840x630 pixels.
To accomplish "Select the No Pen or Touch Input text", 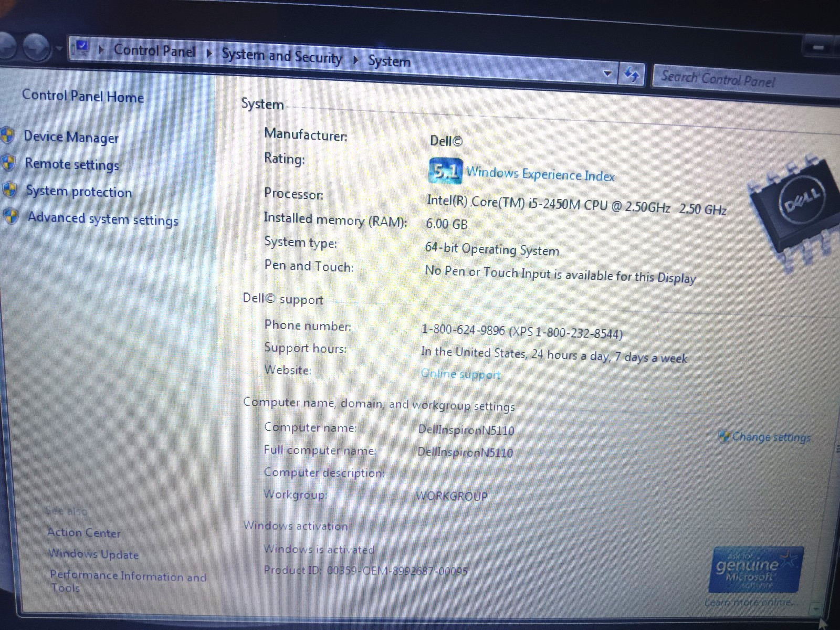I will click(x=560, y=275).
